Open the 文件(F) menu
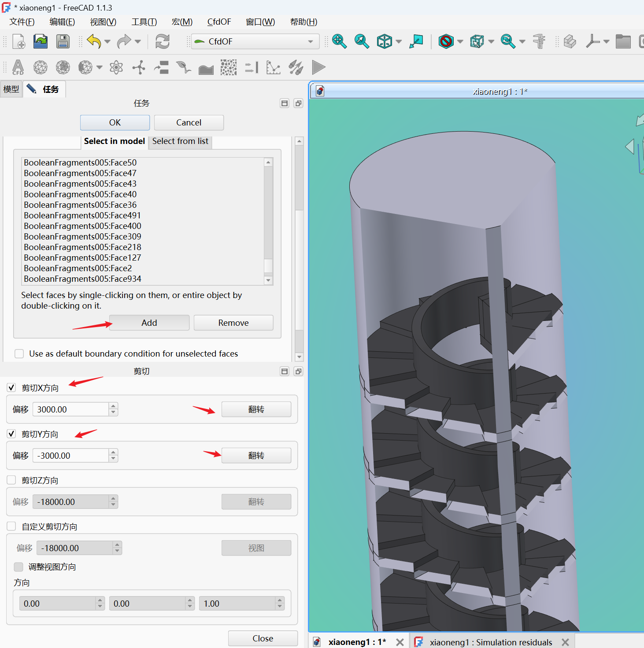 [22, 22]
